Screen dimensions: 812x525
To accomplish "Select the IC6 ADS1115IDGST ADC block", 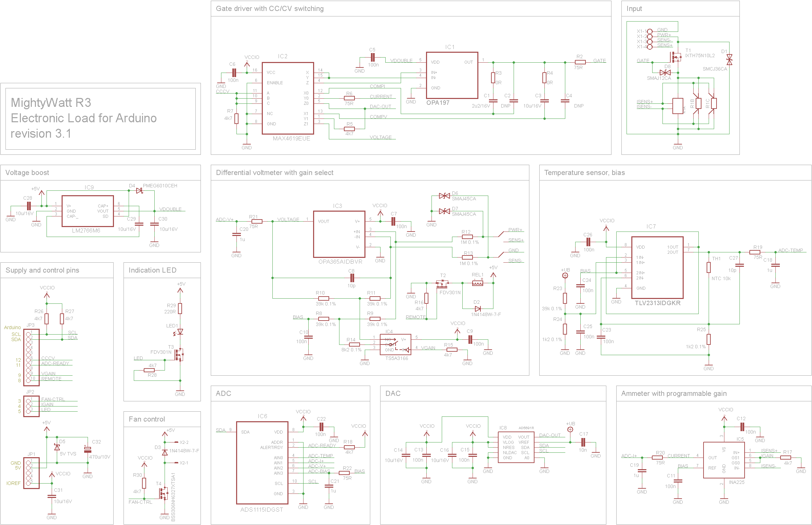I will tap(262, 463).
